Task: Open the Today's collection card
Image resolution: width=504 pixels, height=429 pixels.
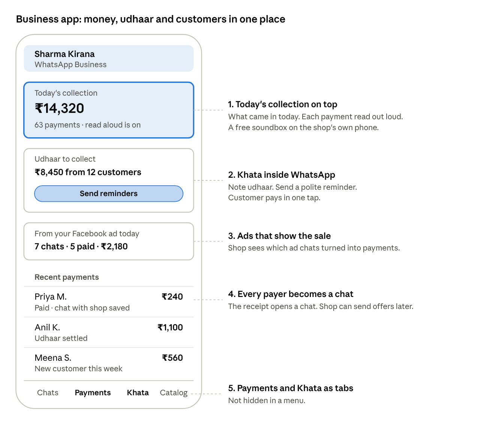Action: [109, 110]
